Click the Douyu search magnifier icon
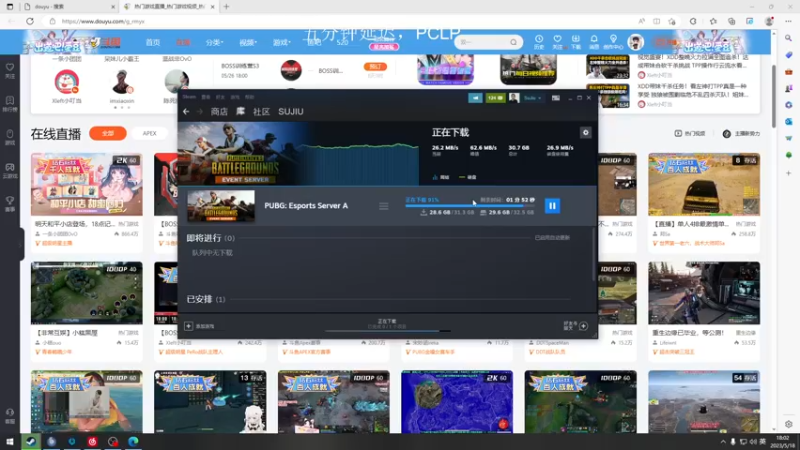 (x=513, y=42)
